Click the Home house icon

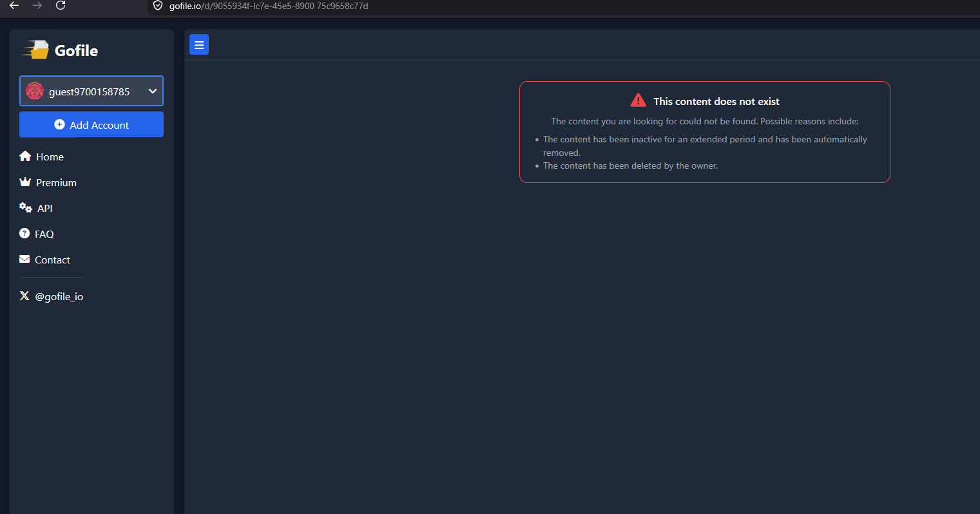click(x=25, y=156)
